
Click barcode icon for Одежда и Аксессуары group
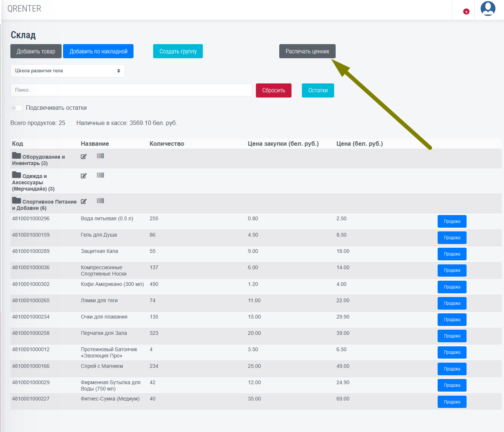[x=101, y=175]
